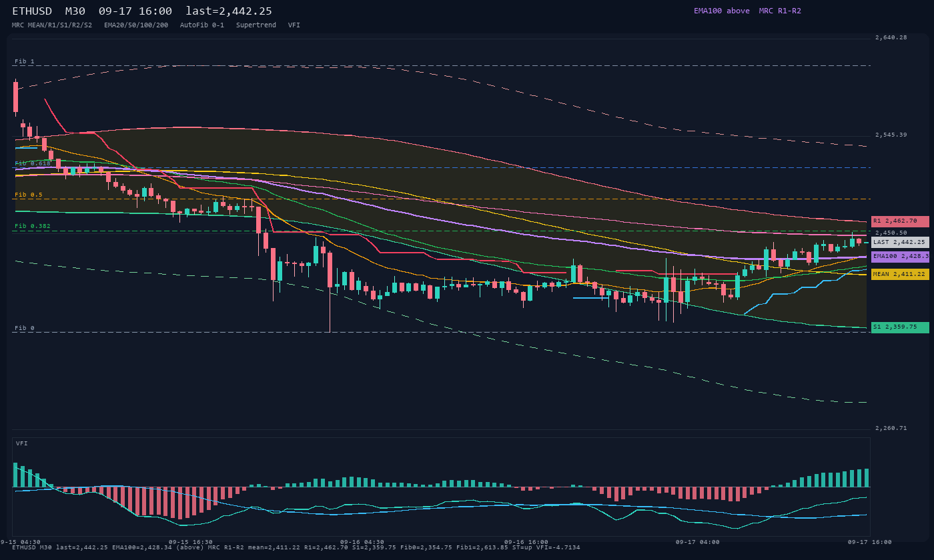Click the 2,545.39 price axis label
This screenshot has width=934, height=560.
(x=891, y=135)
